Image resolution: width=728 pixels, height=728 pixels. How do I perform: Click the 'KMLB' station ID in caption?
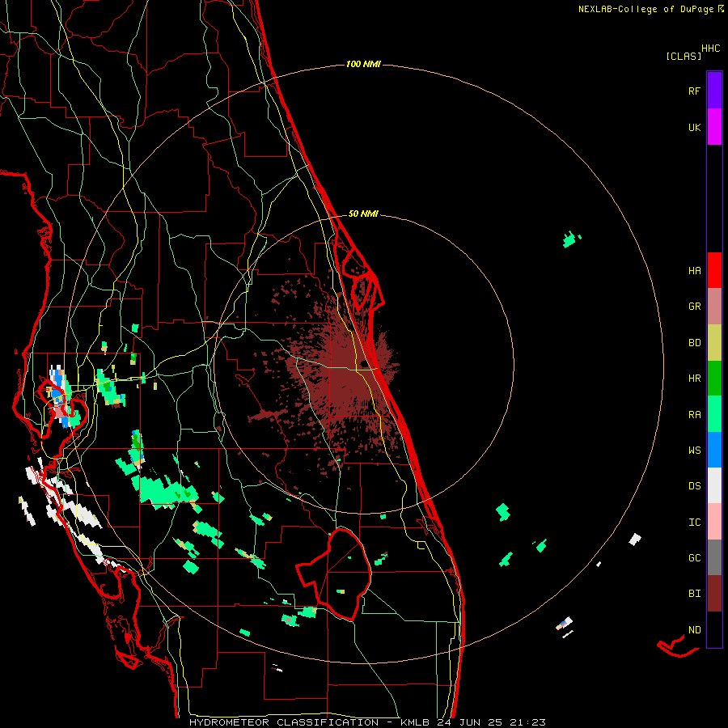pyautogui.click(x=415, y=722)
